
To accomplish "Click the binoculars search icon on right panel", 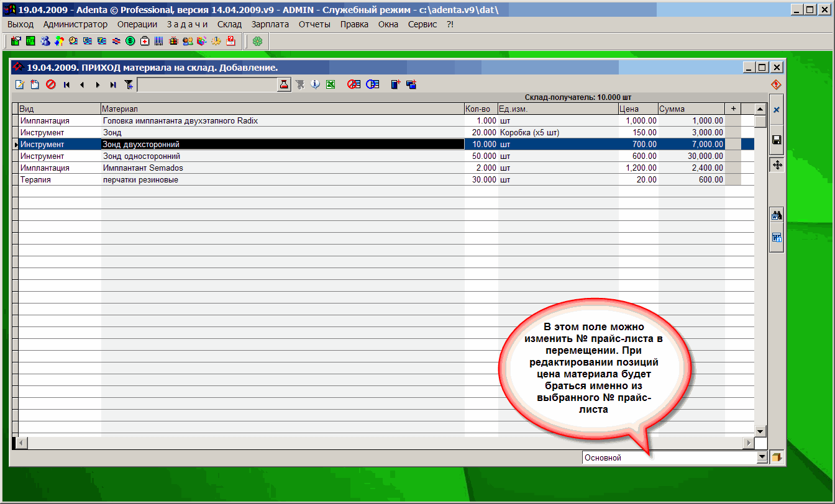I will tap(776, 216).
